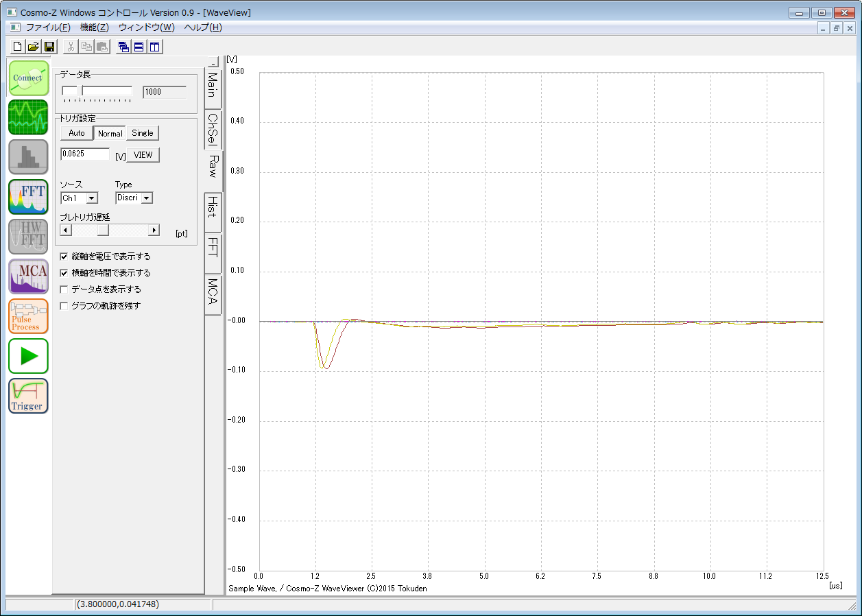This screenshot has height=616, width=862.
Task: Open the ファイル(F) menu
Action: [x=47, y=27]
